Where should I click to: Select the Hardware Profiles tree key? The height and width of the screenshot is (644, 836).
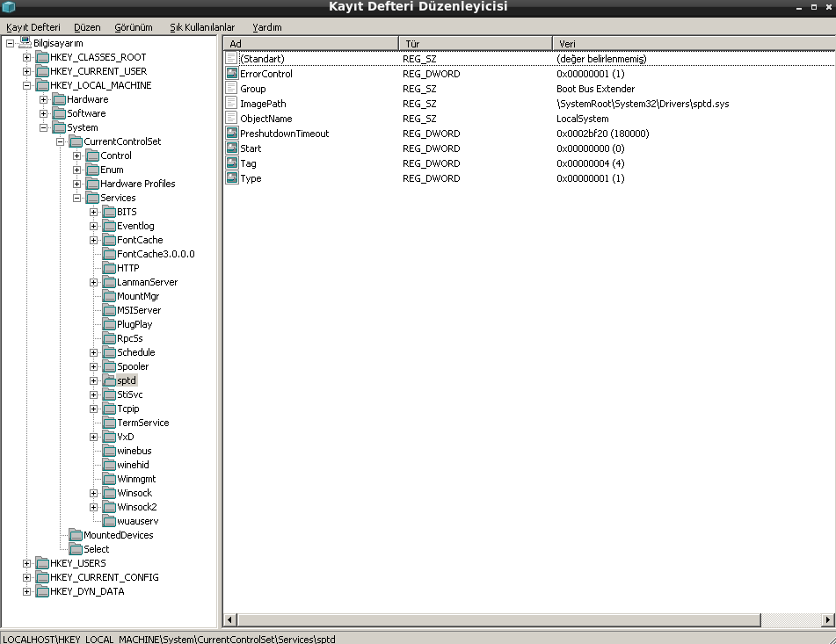click(x=137, y=184)
